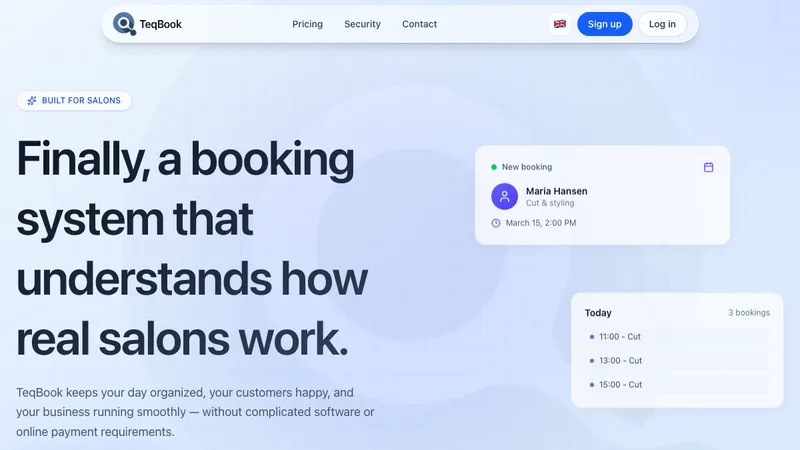Click the 3 bookings count label
Image resolution: width=800 pixels, height=450 pixels.
click(749, 313)
